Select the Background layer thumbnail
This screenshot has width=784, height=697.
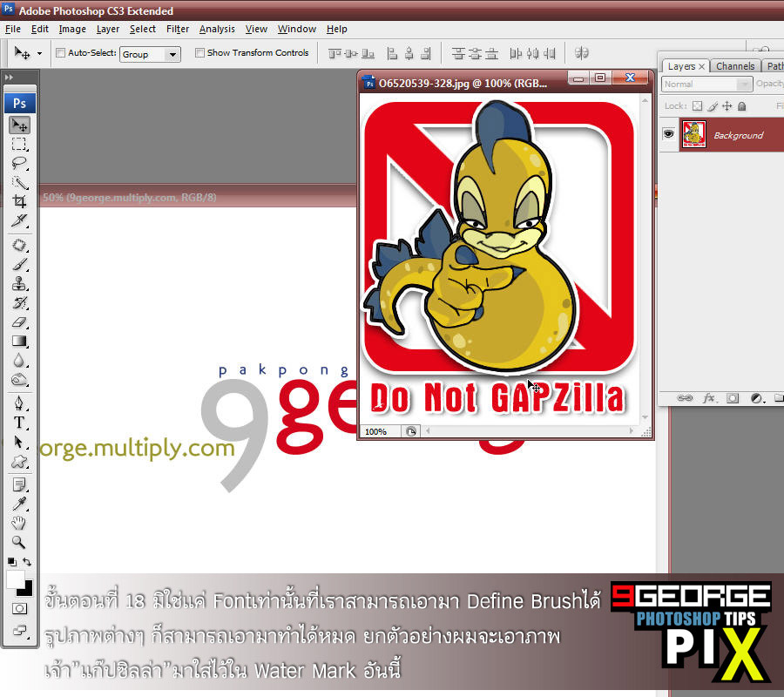(x=694, y=134)
